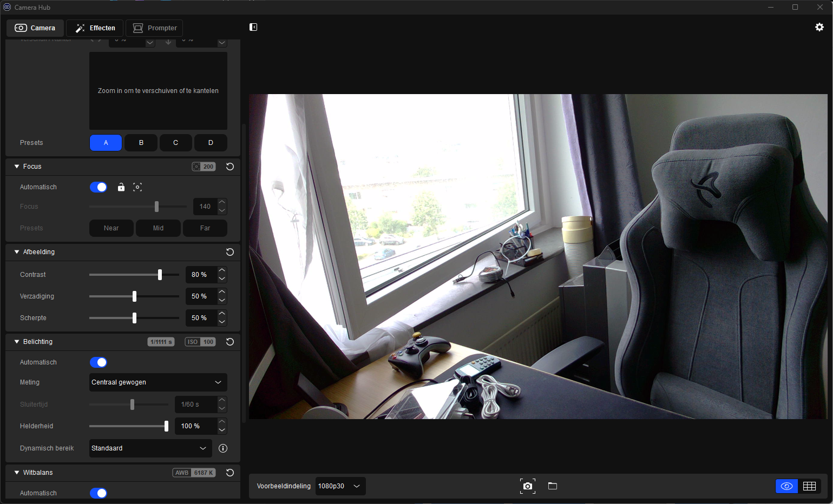Select preset A
The height and width of the screenshot is (504, 833).
(106, 143)
